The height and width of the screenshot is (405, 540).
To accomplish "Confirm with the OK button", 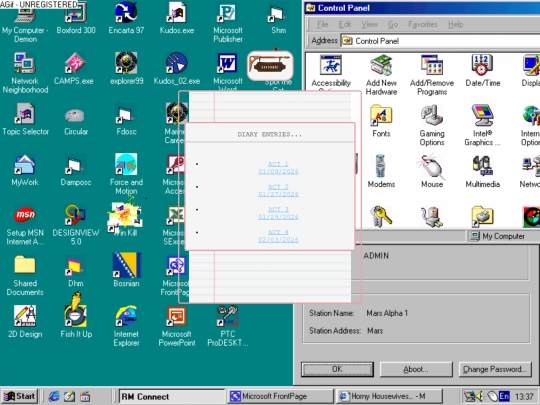I will [337, 369].
